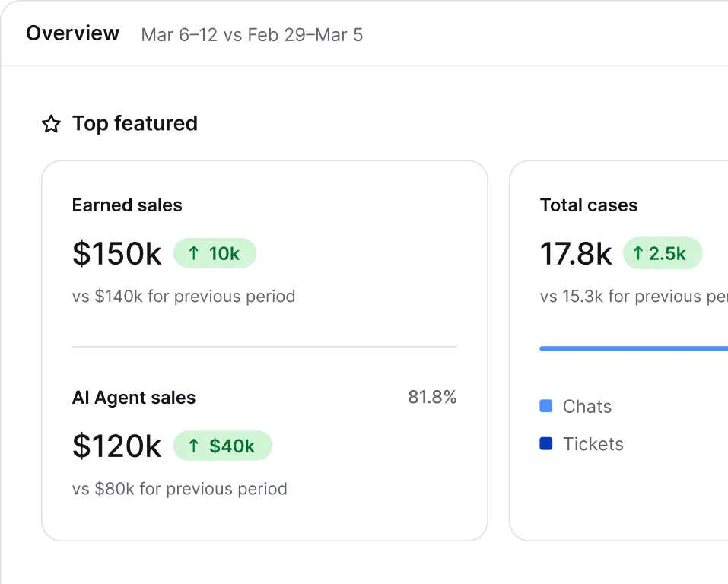Screen dimensions: 728x584
Task: Click the dark blue Tickets legend square
Action: click(546, 444)
